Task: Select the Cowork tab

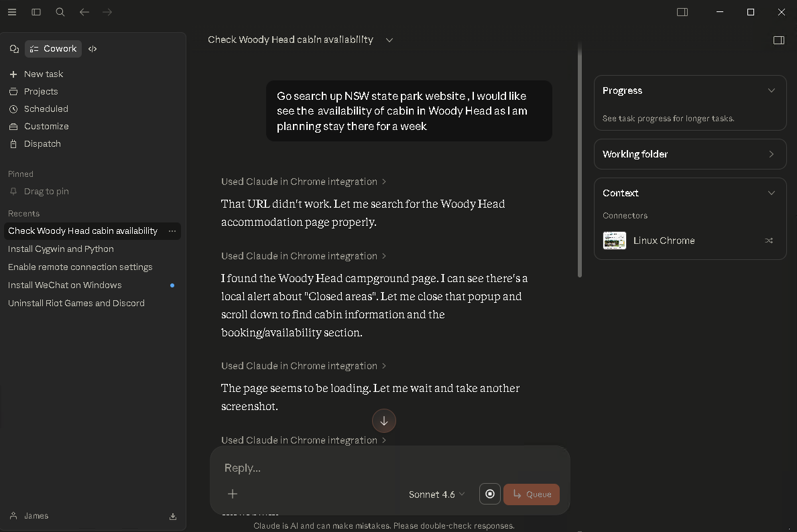Action: (x=54, y=49)
